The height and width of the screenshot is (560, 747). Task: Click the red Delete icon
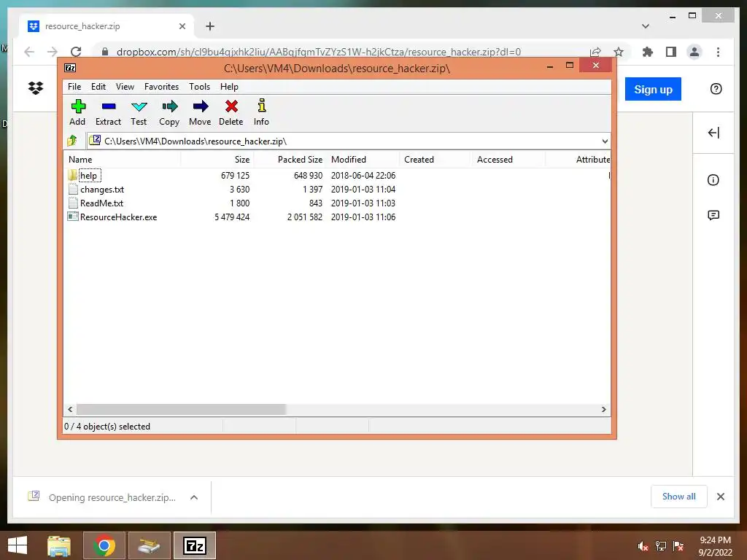pos(231,112)
